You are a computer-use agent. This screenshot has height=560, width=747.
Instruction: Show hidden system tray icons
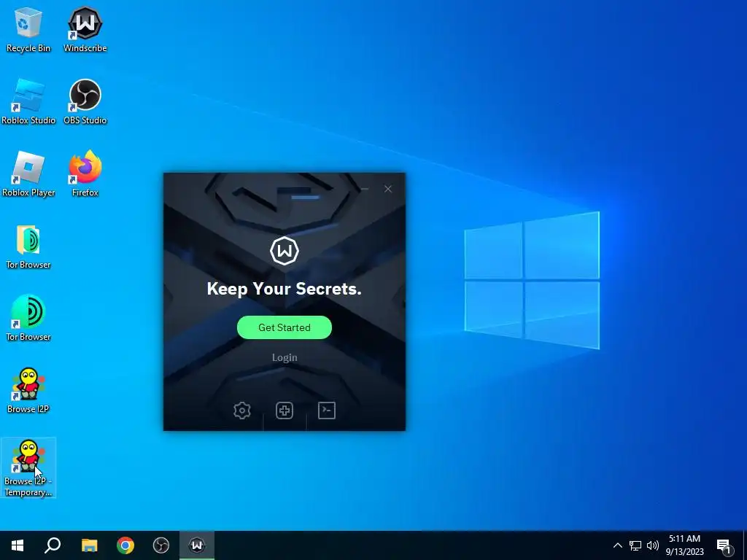coord(617,545)
